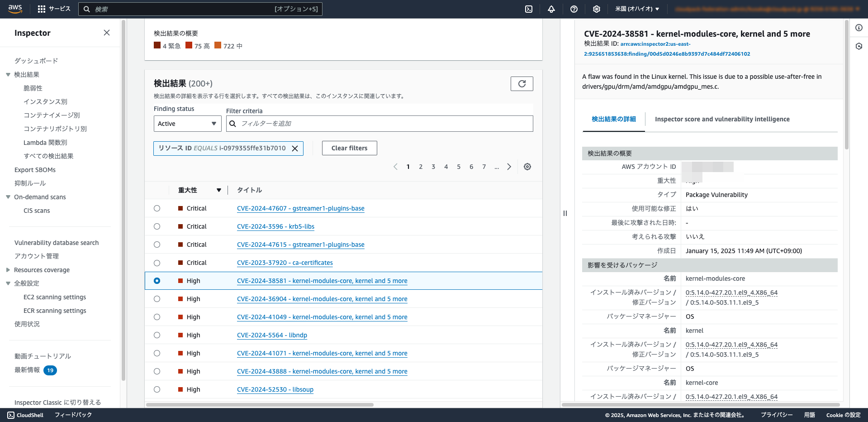Open table preferences gear near pagination
Screen dimensions: 868x422
point(527,167)
